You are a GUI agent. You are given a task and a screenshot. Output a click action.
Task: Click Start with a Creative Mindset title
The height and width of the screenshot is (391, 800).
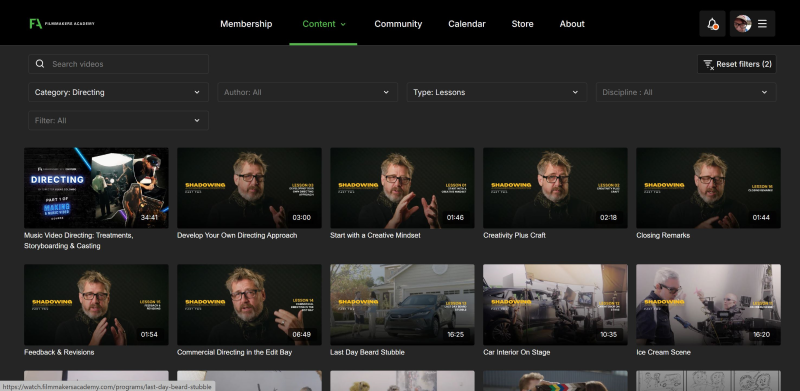click(375, 235)
